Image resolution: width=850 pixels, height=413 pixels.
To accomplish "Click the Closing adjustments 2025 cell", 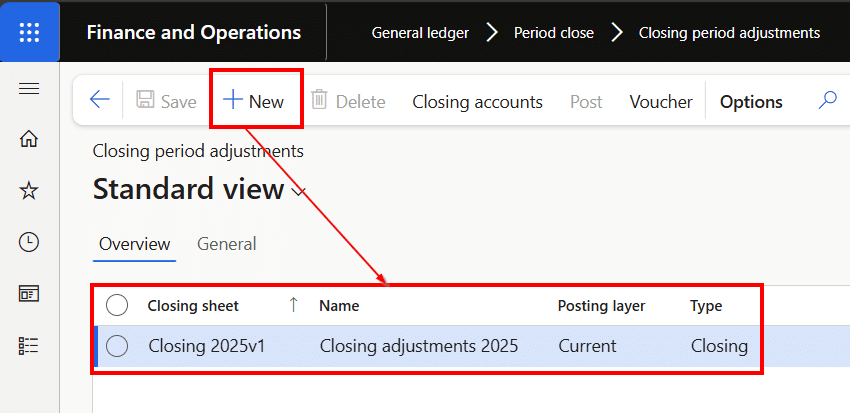I will [418, 346].
